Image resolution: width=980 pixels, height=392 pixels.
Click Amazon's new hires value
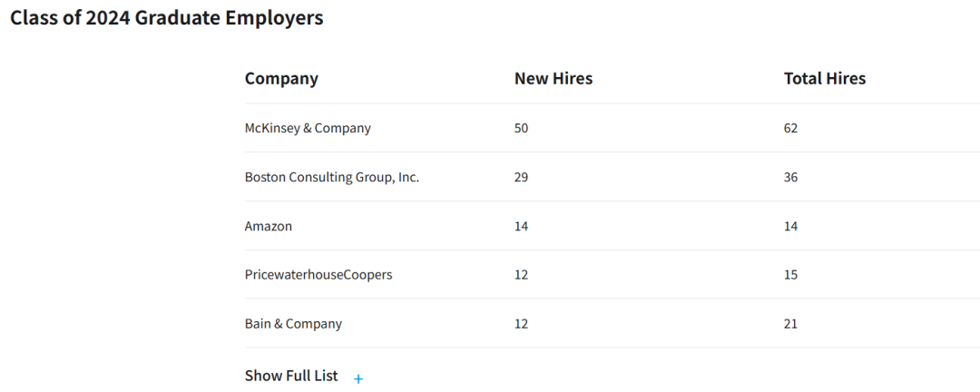pos(521,226)
